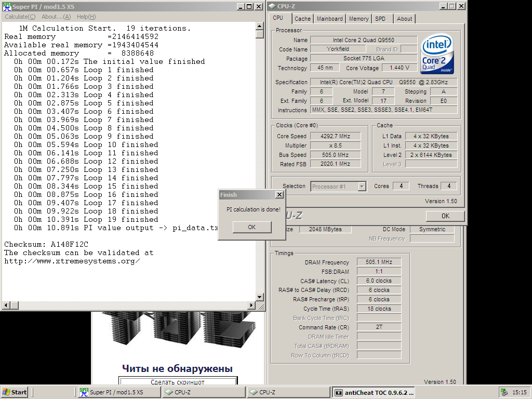Click the CAS# Latency value 6.0 clocks
Viewport: 532px width, 399px height.
tap(379, 281)
